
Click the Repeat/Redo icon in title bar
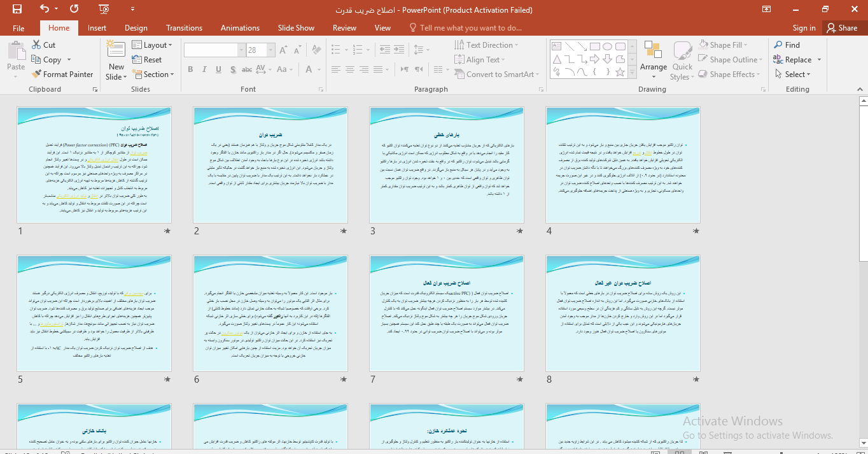coord(74,10)
